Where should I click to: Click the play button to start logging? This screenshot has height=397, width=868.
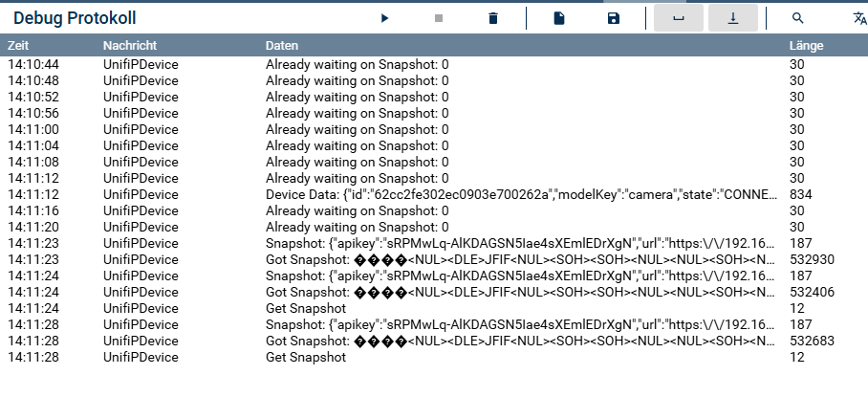pos(384,18)
